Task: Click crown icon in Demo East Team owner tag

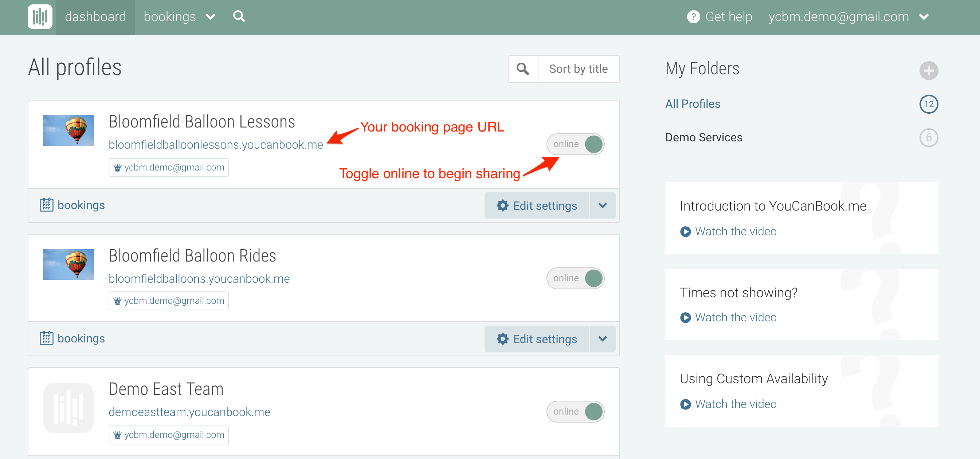Action: tap(118, 435)
